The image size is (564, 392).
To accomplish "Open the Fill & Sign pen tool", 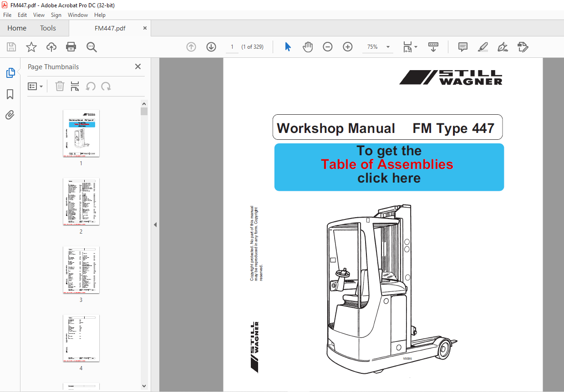I will [x=503, y=47].
